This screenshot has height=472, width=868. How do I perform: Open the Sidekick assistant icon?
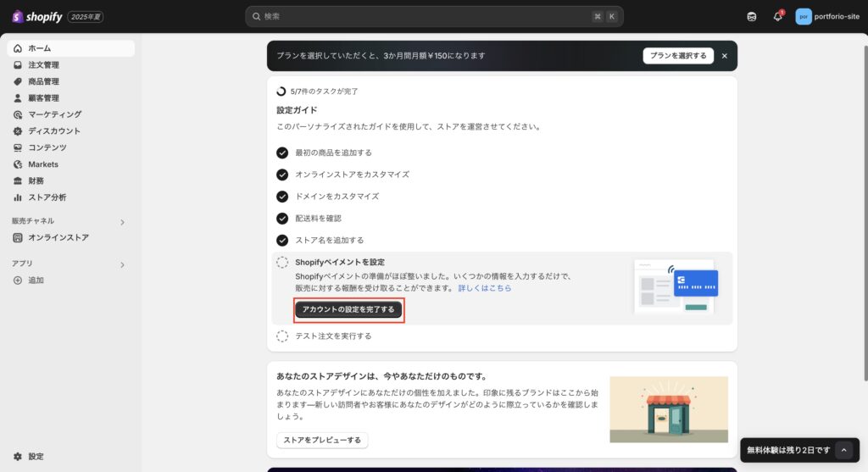coord(751,16)
